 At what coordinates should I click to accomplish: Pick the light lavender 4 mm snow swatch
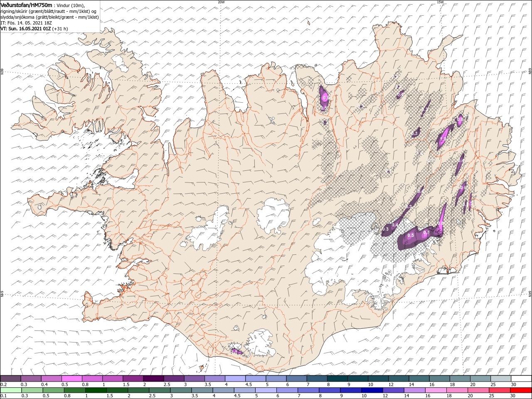pos(235,379)
